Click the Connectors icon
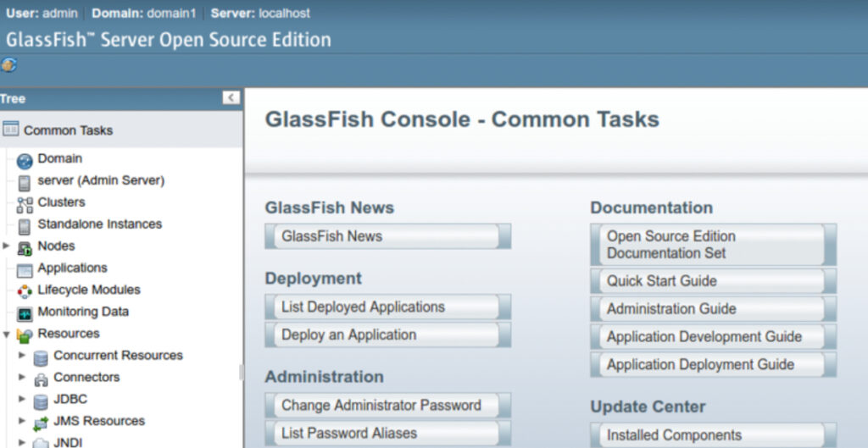Viewport: 868px width, 448px height. (41, 380)
